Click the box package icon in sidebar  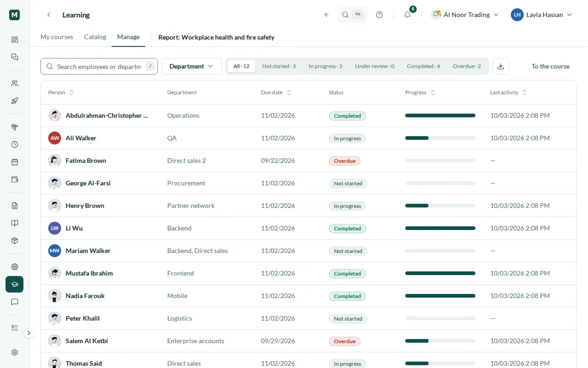15,241
